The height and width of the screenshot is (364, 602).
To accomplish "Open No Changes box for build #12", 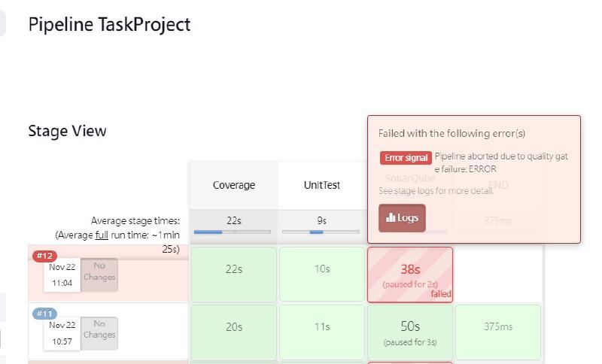I will point(99,275).
